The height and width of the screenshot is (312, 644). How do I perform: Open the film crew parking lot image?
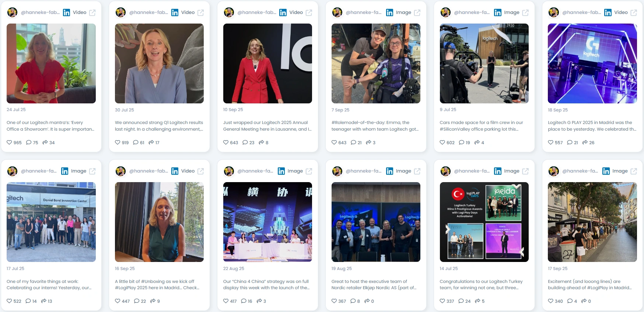point(484,63)
